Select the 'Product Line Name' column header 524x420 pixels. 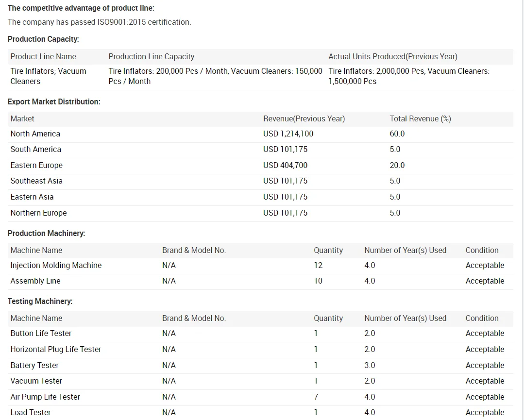click(43, 56)
